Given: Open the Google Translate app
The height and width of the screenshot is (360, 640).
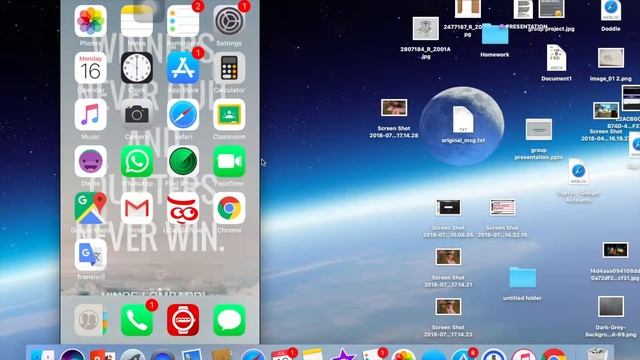Looking at the screenshot, I should (x=91, y=255).
